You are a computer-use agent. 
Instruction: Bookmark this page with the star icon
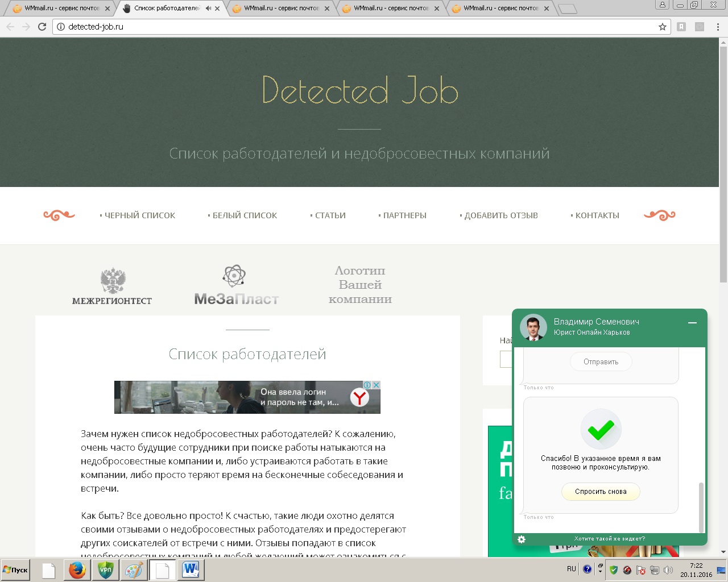[x=663, y=27]
